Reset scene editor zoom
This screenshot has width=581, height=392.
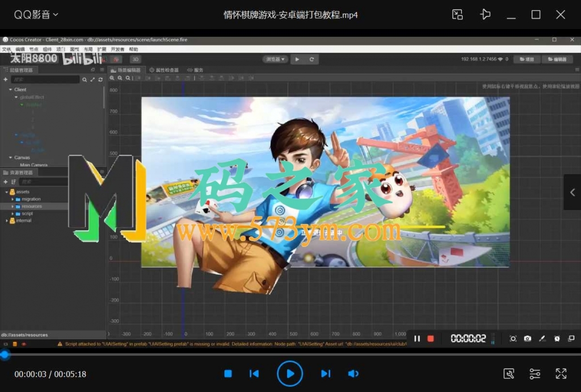point(128,78)
